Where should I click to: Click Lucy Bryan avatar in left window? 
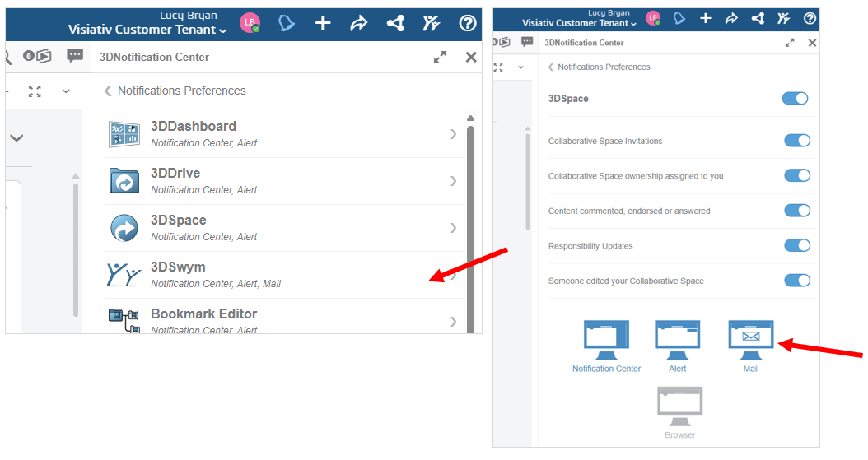[250, 23]
